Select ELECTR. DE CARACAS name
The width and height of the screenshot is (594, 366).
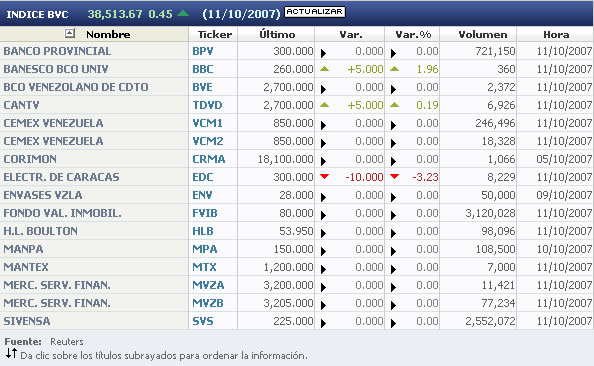click(61, 177)
